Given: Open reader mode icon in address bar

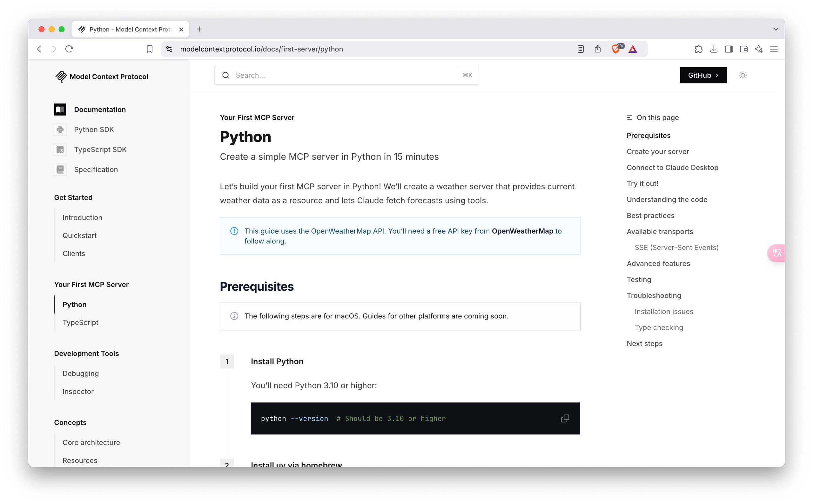Looking at the screenshot, I should click(x=581, y=49).
